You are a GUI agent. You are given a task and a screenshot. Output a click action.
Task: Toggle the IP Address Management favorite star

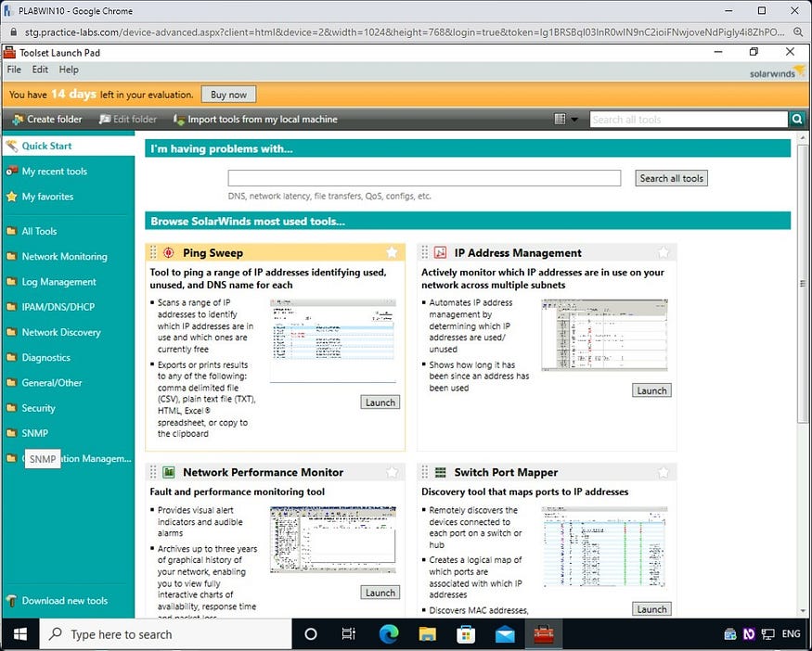(664, 252)
